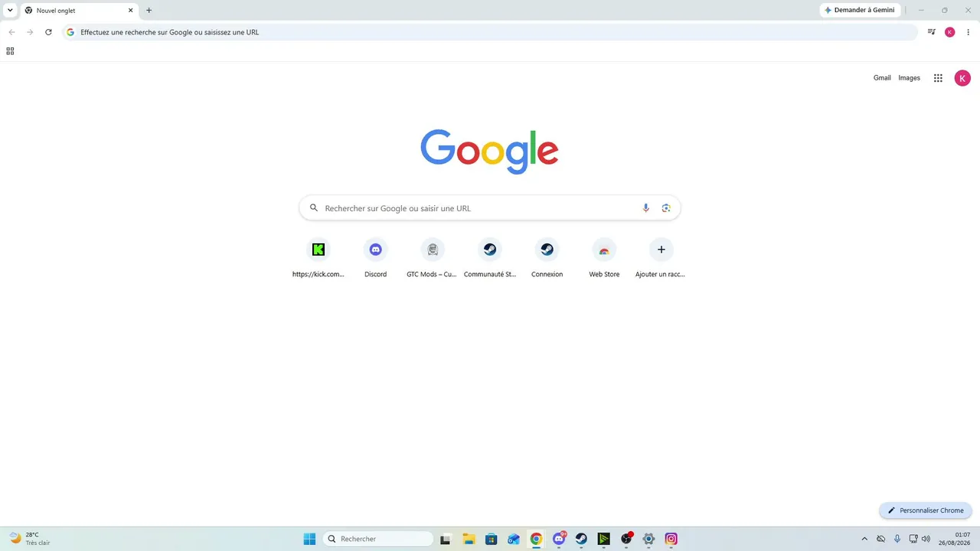The image size is (980, 551).
Task: Open Microsoft Store from the taskbar
Action: click(x=491, y=539)
